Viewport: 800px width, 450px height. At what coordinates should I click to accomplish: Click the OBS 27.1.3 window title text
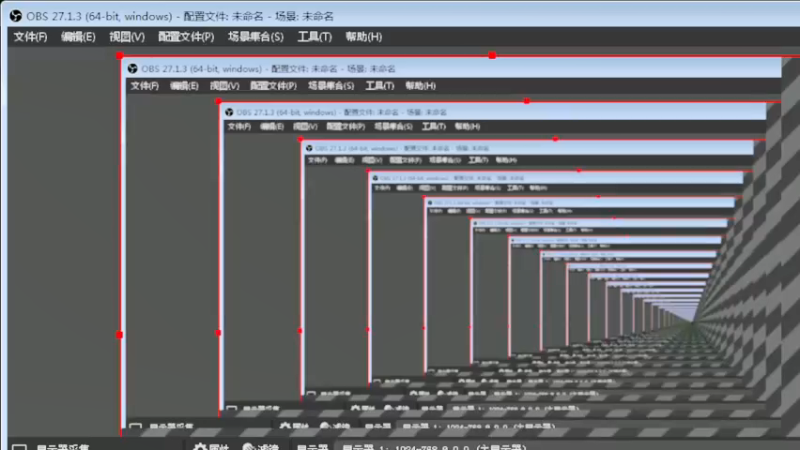pos(180,16)
